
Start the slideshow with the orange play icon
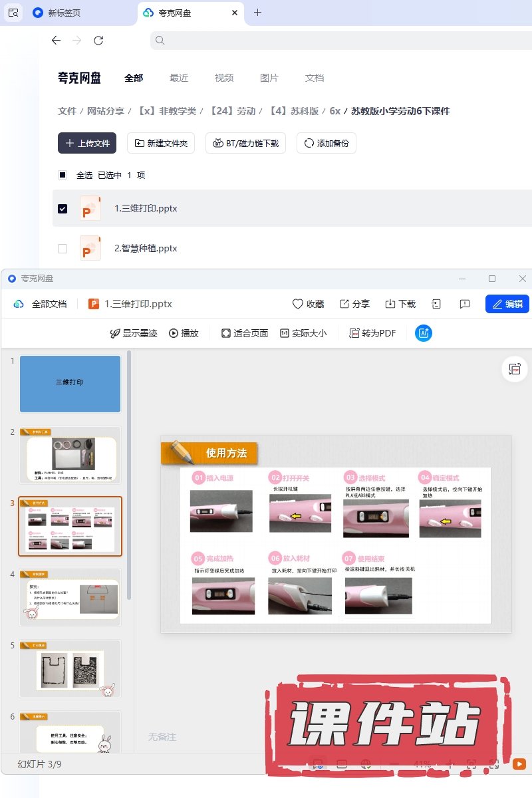(519, 765)
